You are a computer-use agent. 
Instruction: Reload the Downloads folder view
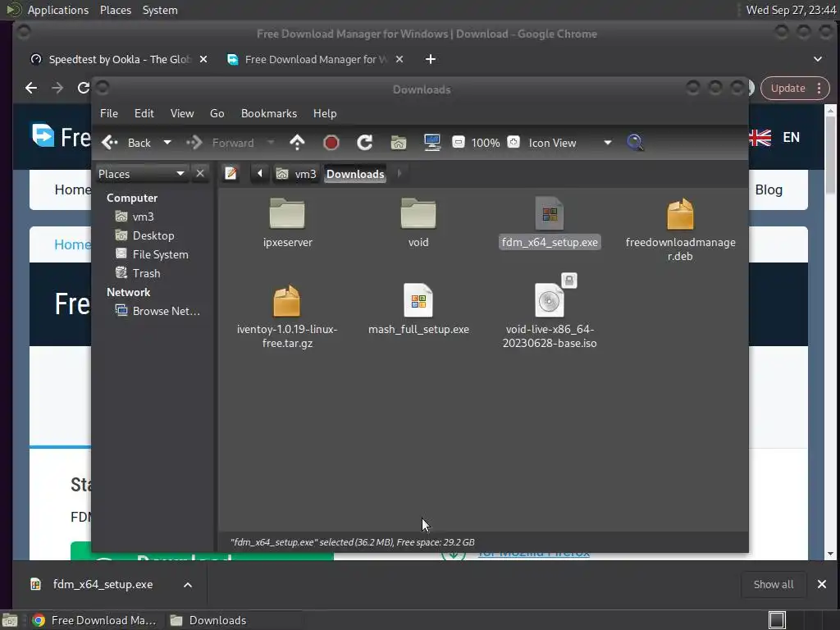point(365,143)
